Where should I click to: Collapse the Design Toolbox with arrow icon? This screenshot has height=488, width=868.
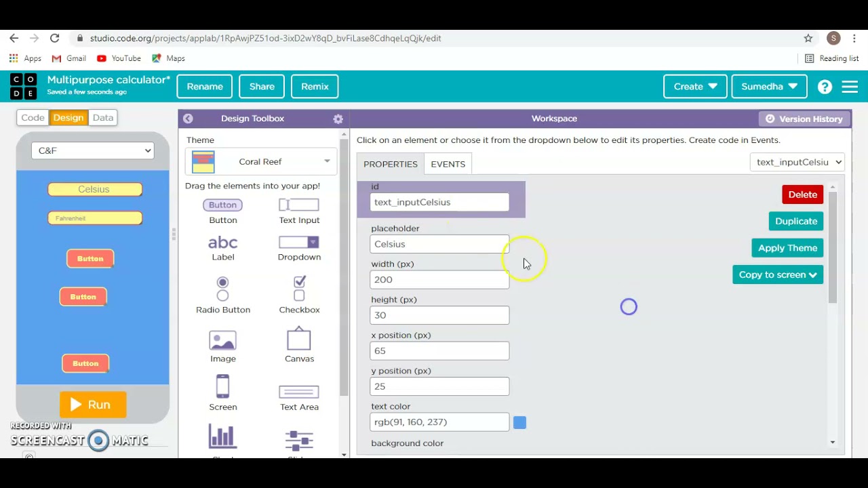[188, 119]
